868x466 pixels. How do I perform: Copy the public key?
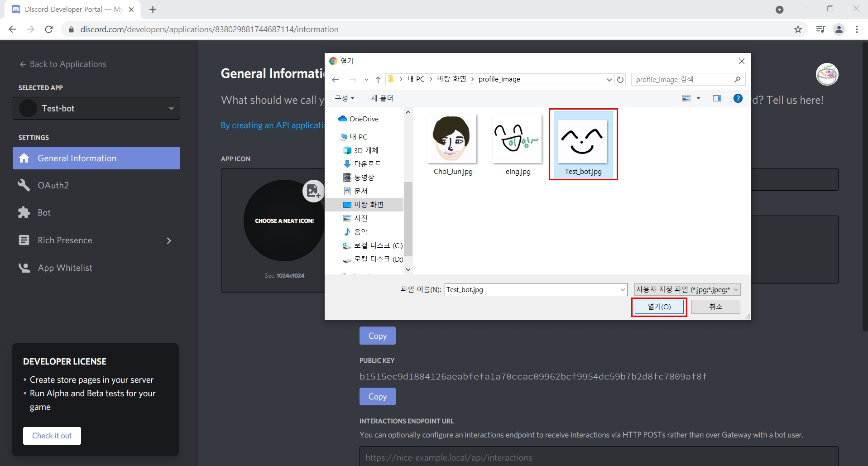[x=378, y=397]
